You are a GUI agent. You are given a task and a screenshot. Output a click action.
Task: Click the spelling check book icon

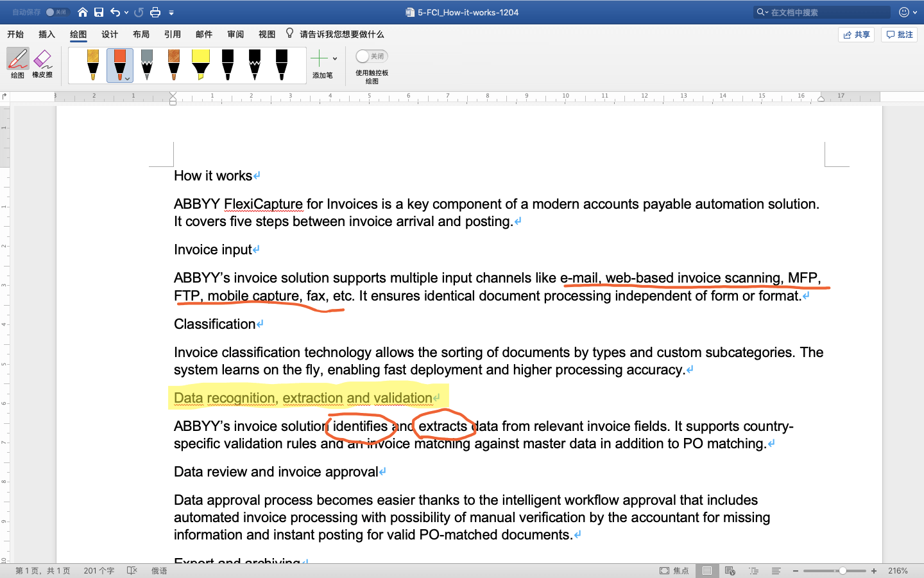pos(132,571)
